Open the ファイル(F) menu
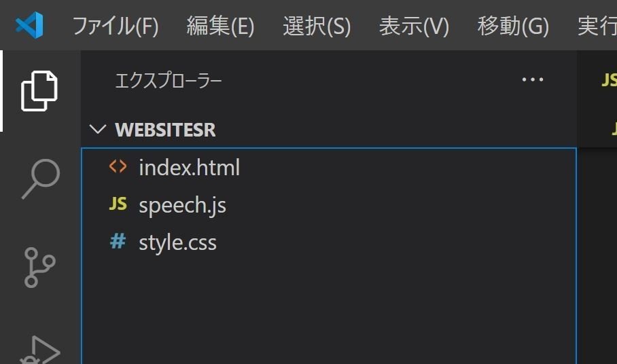Viewport: 617px width, 364px height. click(x=115, y=26)
